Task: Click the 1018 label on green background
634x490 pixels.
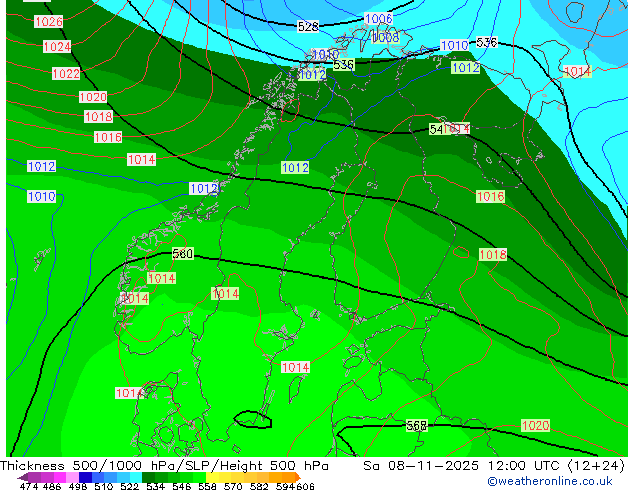Action: pyautogui.click(x=492, y=255)
